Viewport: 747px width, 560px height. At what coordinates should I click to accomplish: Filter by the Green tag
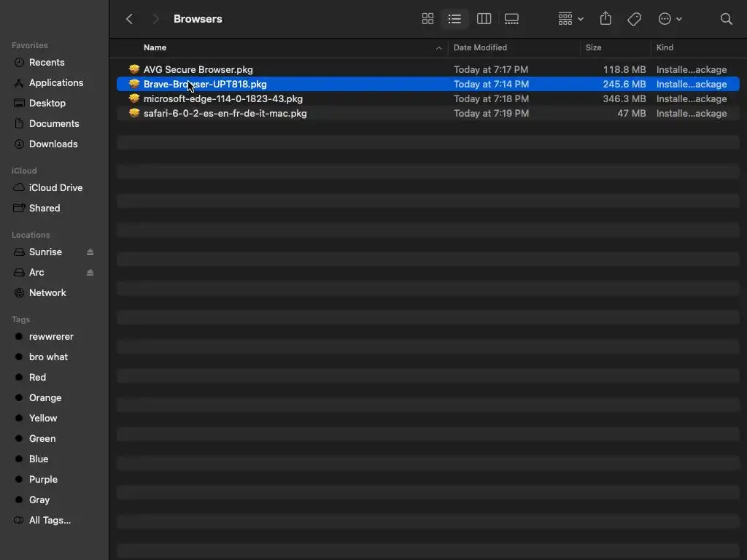[42, 439]
